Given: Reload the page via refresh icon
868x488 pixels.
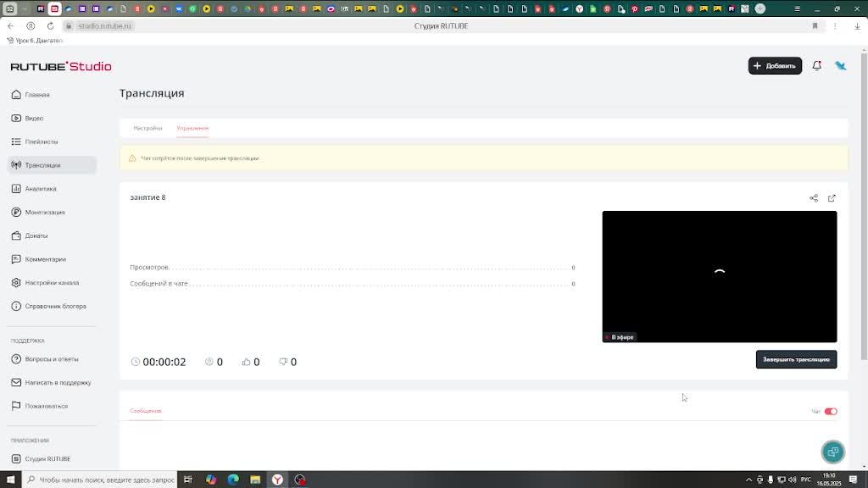Looking at the screenshot, I should pyautogui.click(x=50, y=26).
